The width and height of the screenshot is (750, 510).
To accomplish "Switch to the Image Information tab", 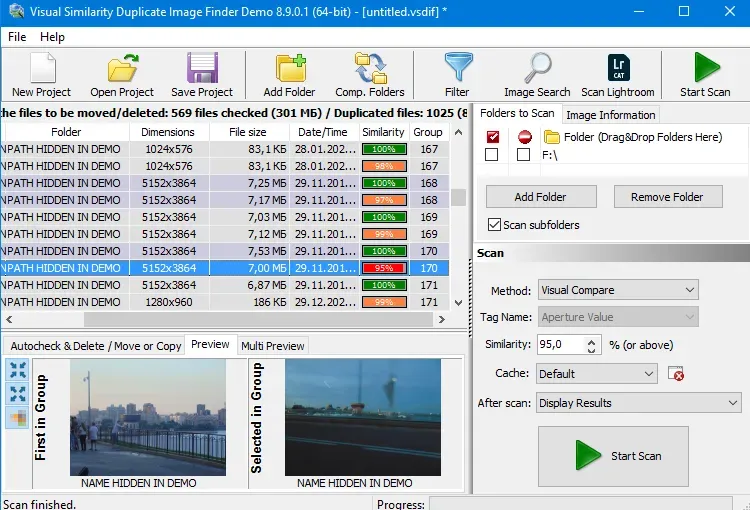I will [610, 115].
